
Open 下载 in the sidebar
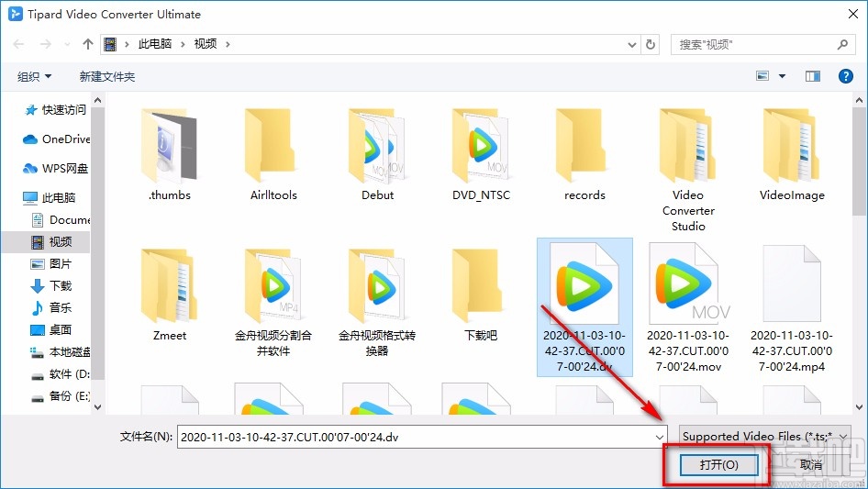point(51,285)
